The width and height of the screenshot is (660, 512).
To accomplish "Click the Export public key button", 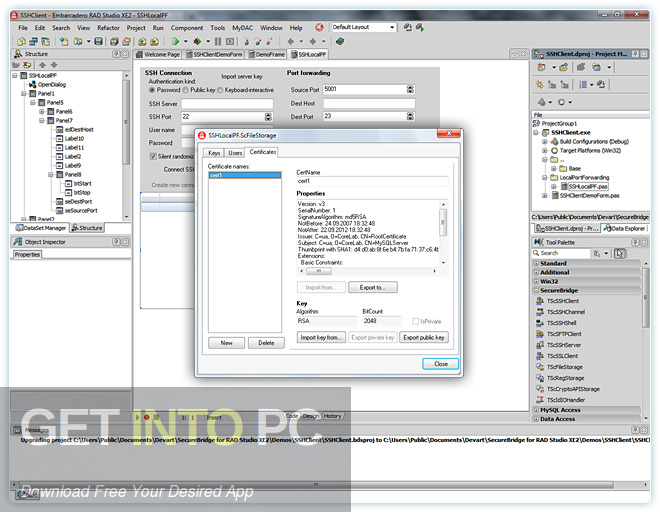I will [x=423, y=338].
